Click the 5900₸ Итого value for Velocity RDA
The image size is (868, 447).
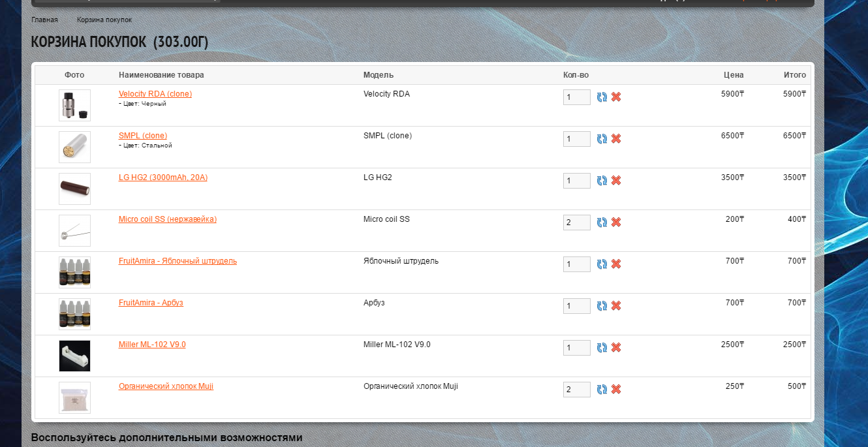pos(794,94)
